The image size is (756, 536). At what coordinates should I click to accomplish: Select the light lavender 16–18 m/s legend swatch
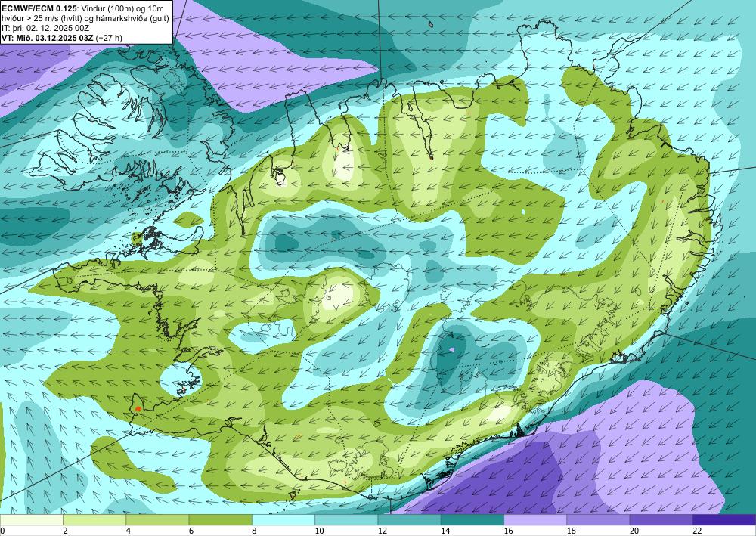535,520
